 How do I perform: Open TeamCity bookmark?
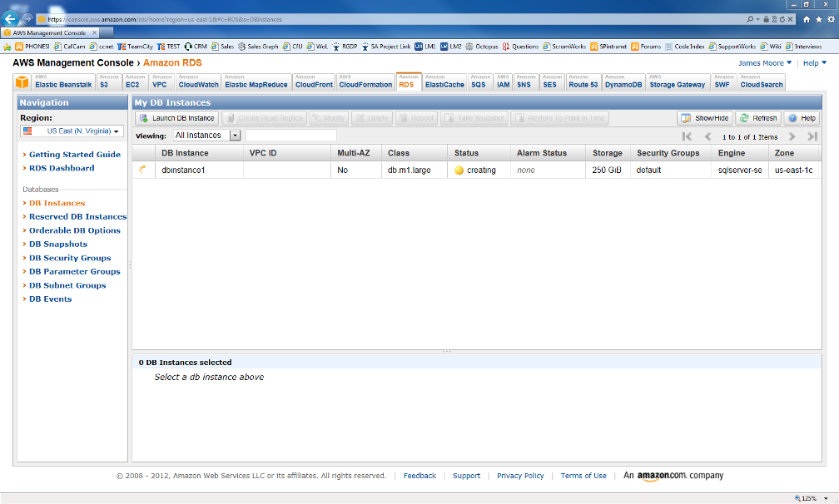click(x=135, y=47)
